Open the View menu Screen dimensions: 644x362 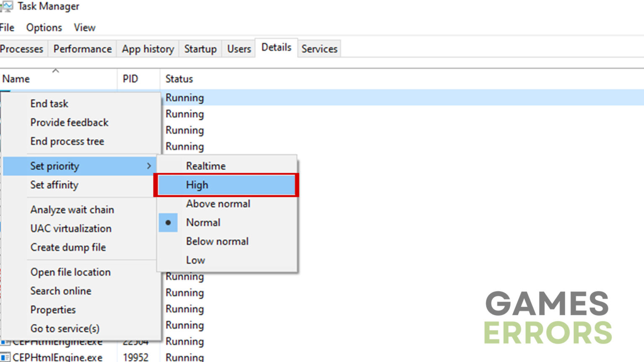(x=85, y=28)
